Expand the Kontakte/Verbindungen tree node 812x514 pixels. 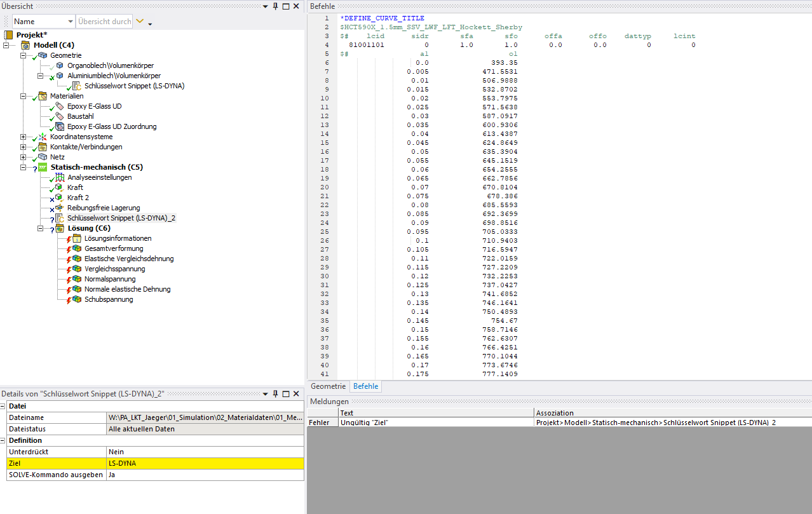pyautogui.click(x=24, y=147)
